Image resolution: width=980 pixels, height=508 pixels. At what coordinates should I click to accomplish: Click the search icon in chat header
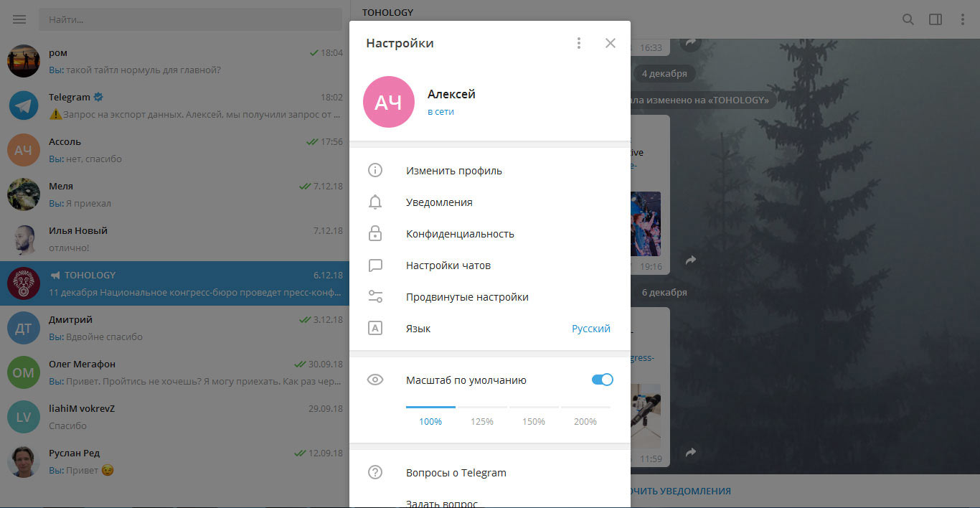[908, 19]
